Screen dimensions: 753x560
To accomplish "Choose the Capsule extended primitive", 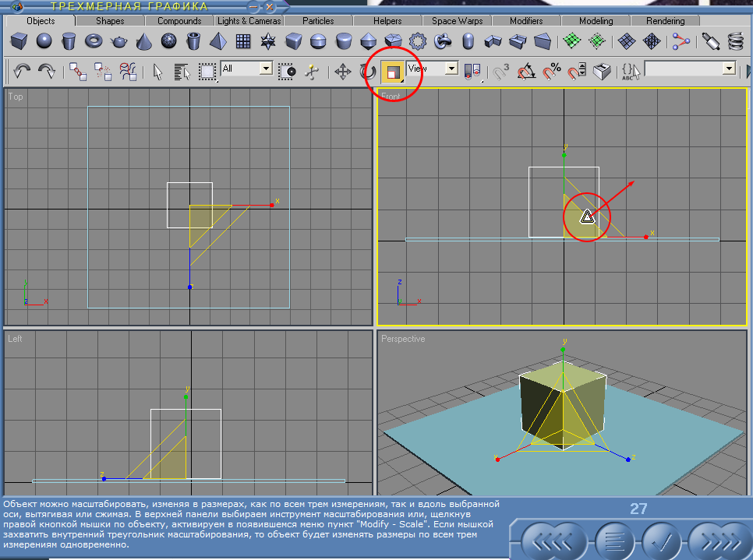I will [x=468, y=41].
